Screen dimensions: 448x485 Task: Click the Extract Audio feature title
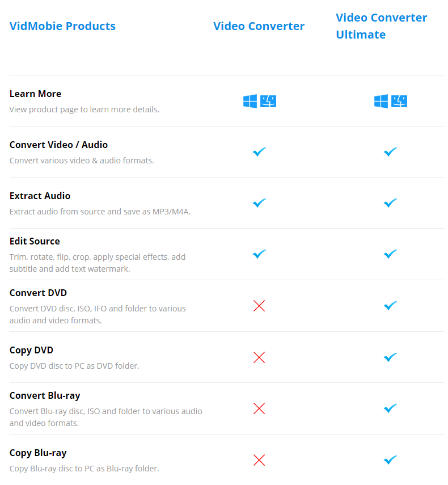coord(40,196)
